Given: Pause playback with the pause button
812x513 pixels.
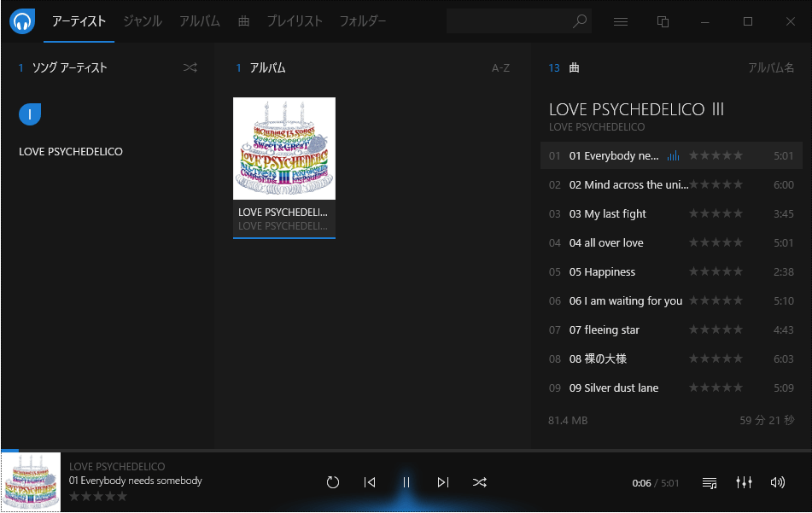Looking at the screenshot, I should coord(406,482).
